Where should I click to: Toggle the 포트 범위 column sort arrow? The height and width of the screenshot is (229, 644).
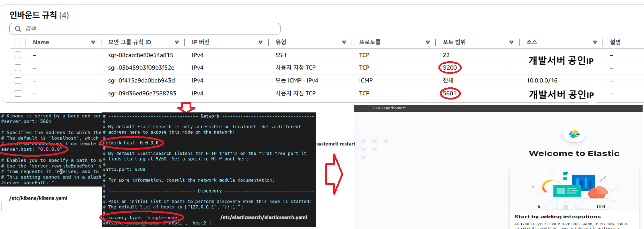tap(511, 42)
